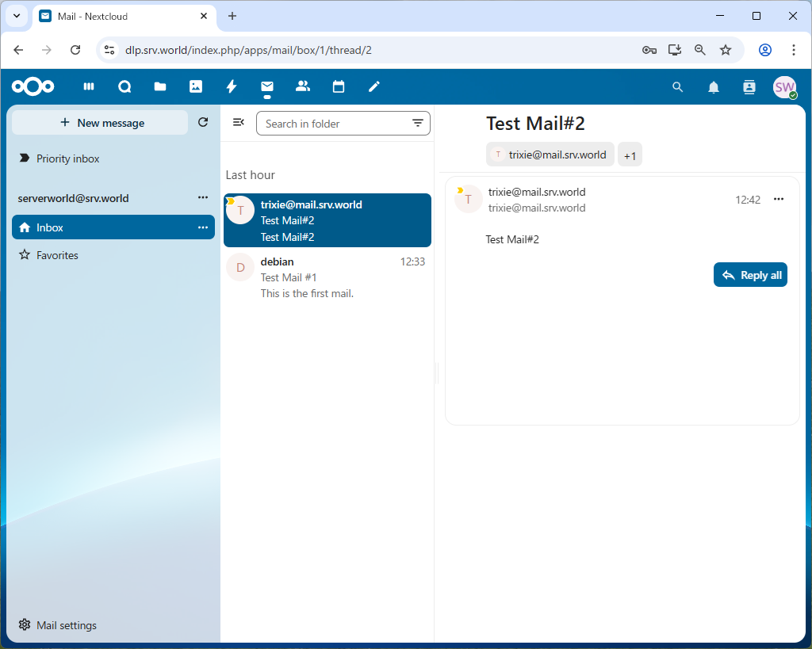Toggle the mail navigation sidebar

click(238, 122)
